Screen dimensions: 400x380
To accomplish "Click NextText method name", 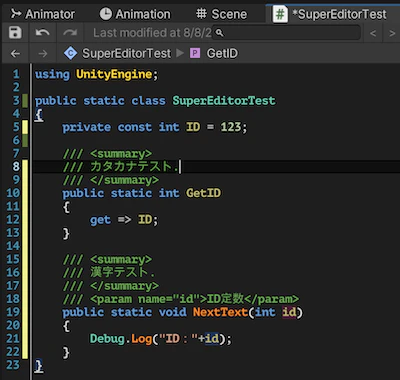I will click(220, 312).
